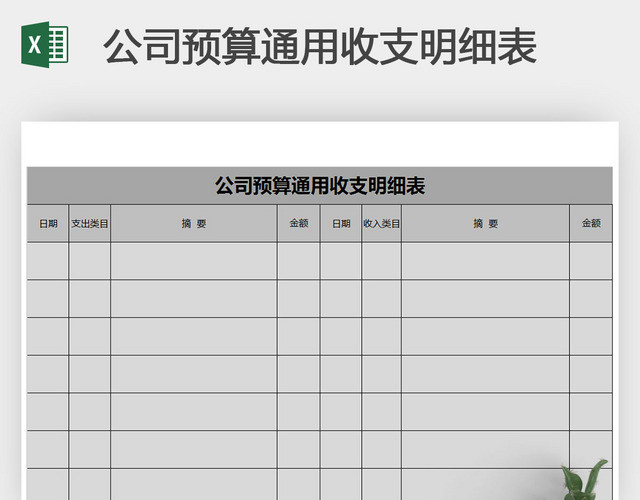Select the 日期 header beside 收入类目

tap(341, 223)
